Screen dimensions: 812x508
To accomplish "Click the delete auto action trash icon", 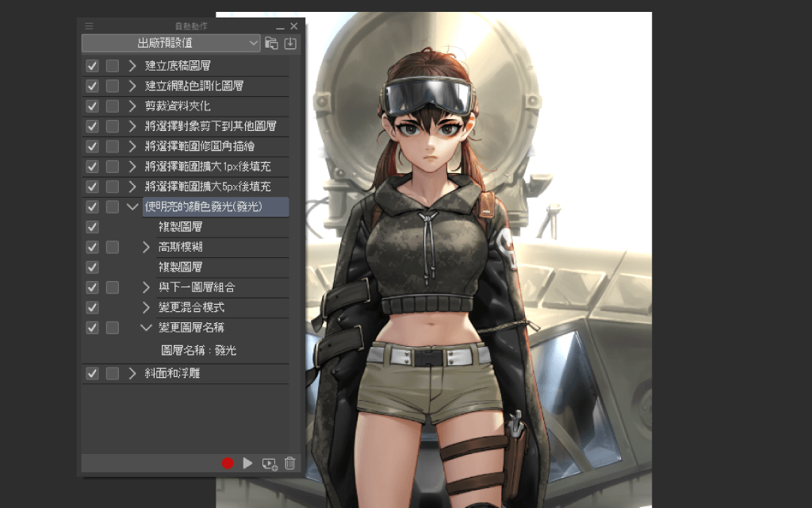I will pyautogui.click(x=289, y=464).
